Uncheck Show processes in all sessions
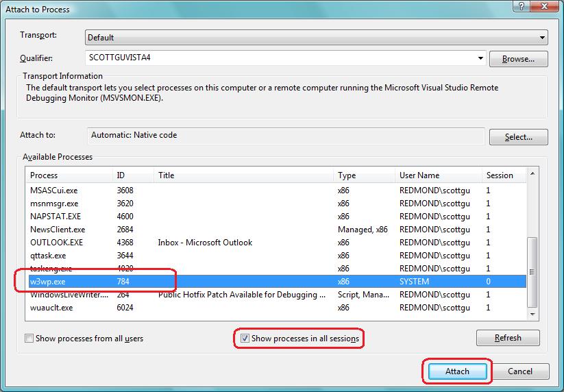 pos(245,339)
